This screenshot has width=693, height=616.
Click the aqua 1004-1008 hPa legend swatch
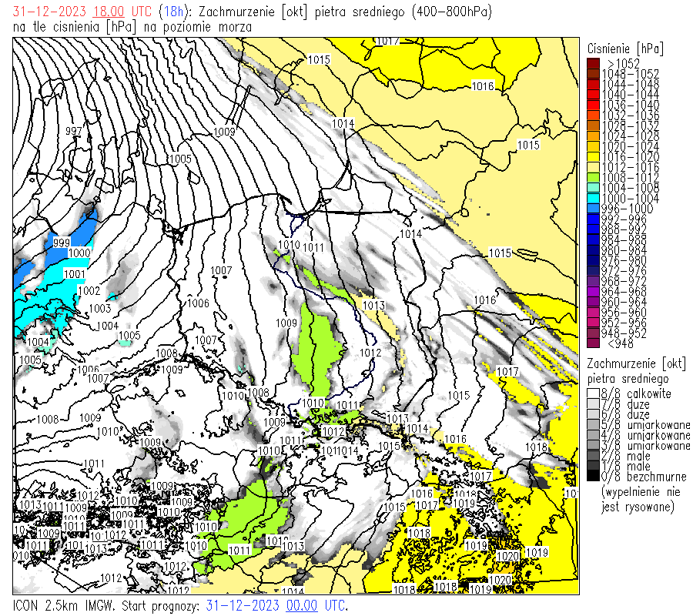click(x=593, y=188)
